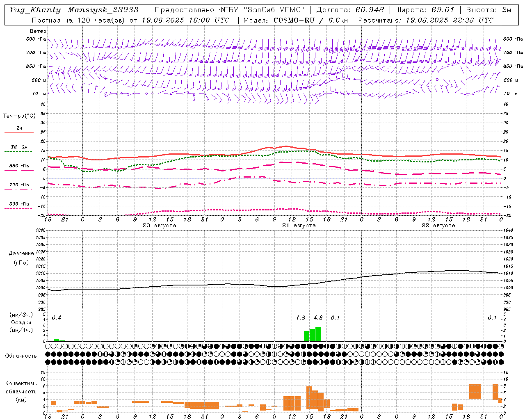
Task: Click the "Td 2м" dew point legend entry
Action: (x=19, y=147)
